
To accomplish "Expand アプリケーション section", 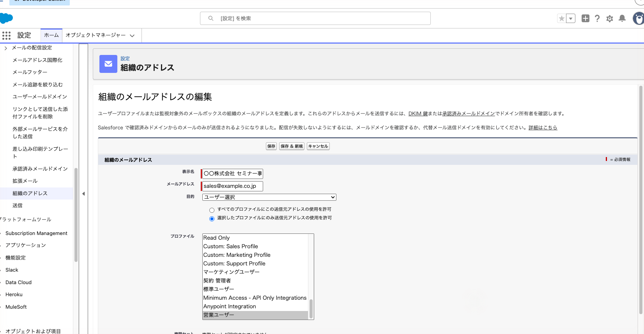I will click(26, 245).
